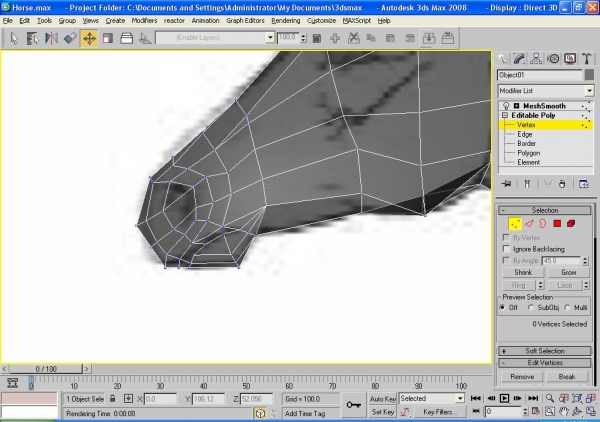
Task: Click the pink MAXScript listener box
Action: (29, 398)
